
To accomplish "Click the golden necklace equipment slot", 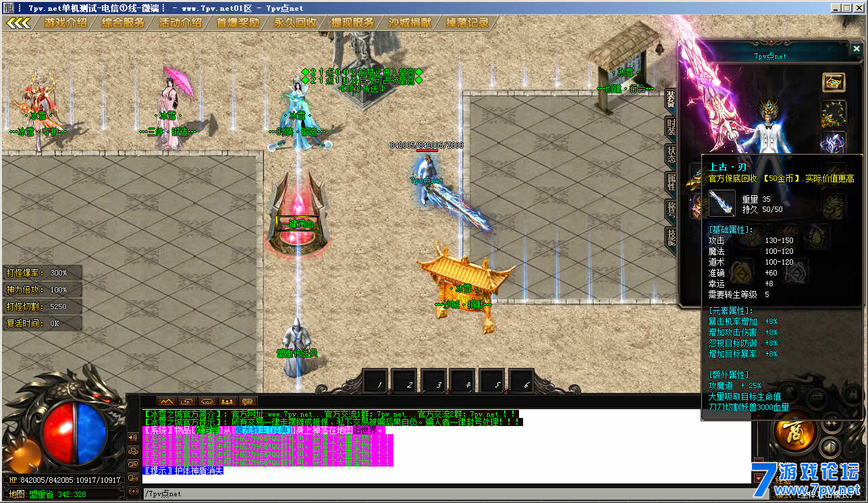I will [834, 113].
